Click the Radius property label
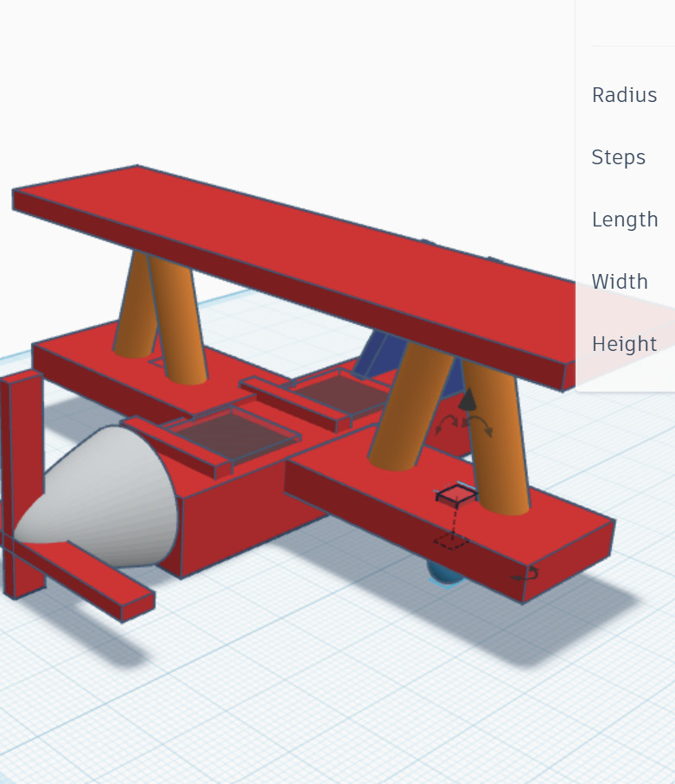The image size is (675, 784). [x=624, y=95]
